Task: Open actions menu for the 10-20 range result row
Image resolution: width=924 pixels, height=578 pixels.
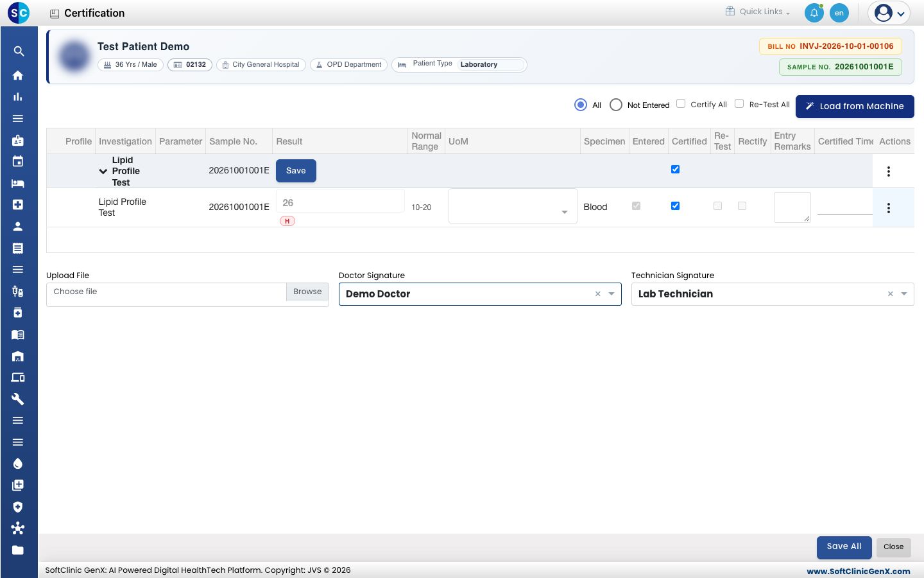Action: tap(889, 208)
